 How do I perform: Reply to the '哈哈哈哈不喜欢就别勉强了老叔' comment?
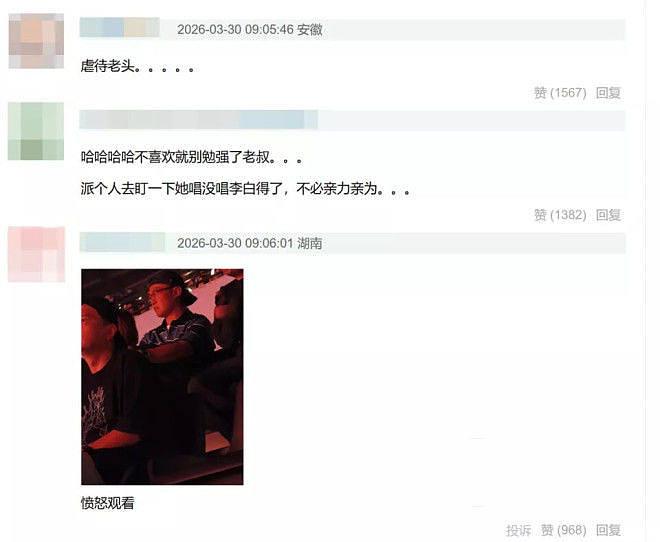click(x=608, y=215)
